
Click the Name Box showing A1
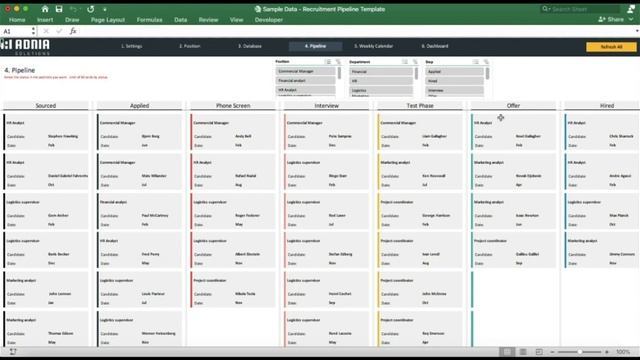coord(16,31)
